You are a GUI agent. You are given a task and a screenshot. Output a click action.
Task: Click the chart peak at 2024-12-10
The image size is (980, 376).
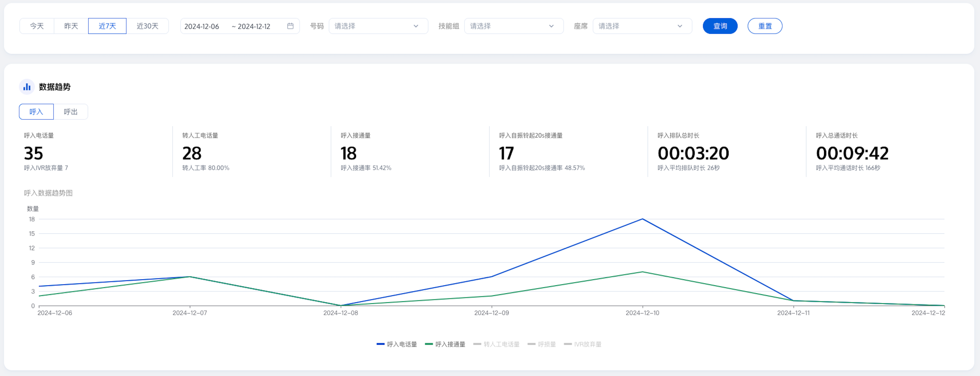tap(642, 219)
